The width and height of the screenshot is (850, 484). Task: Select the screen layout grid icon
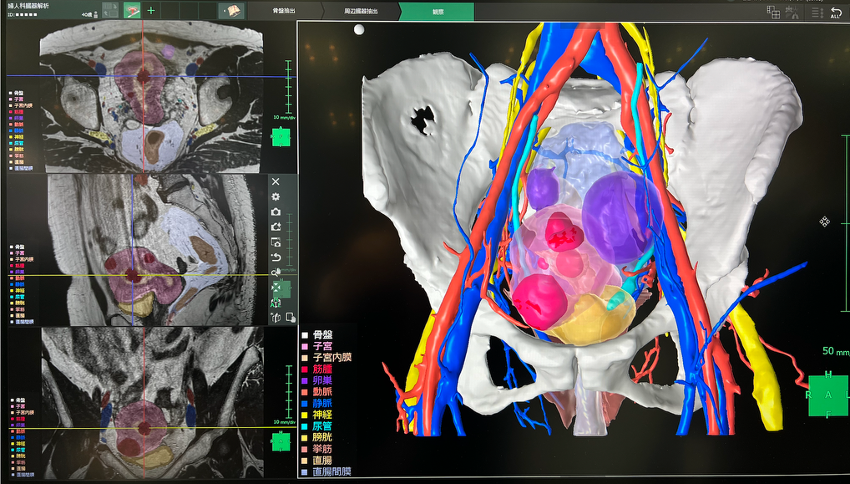[773, 11]
